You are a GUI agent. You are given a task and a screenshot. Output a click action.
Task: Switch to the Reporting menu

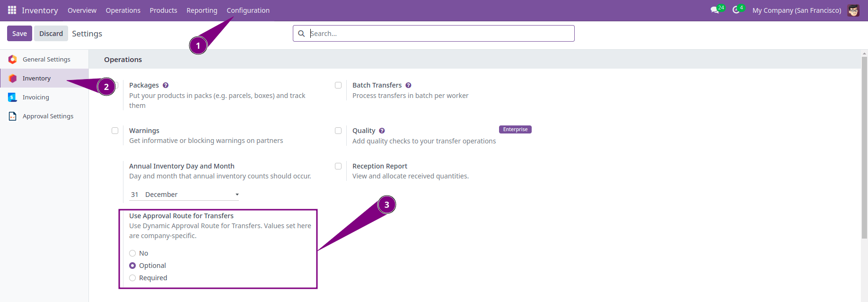202,10
